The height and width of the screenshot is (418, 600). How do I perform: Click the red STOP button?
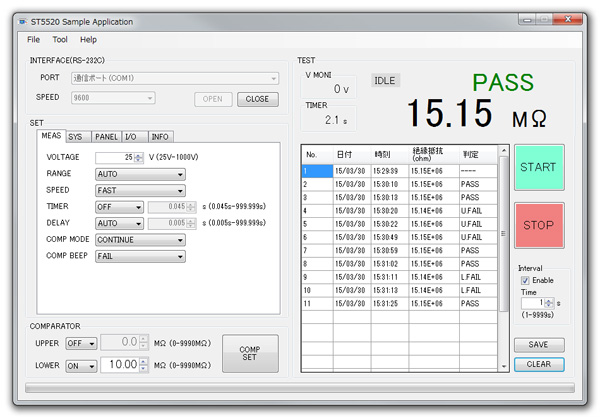tap(539, 225)
